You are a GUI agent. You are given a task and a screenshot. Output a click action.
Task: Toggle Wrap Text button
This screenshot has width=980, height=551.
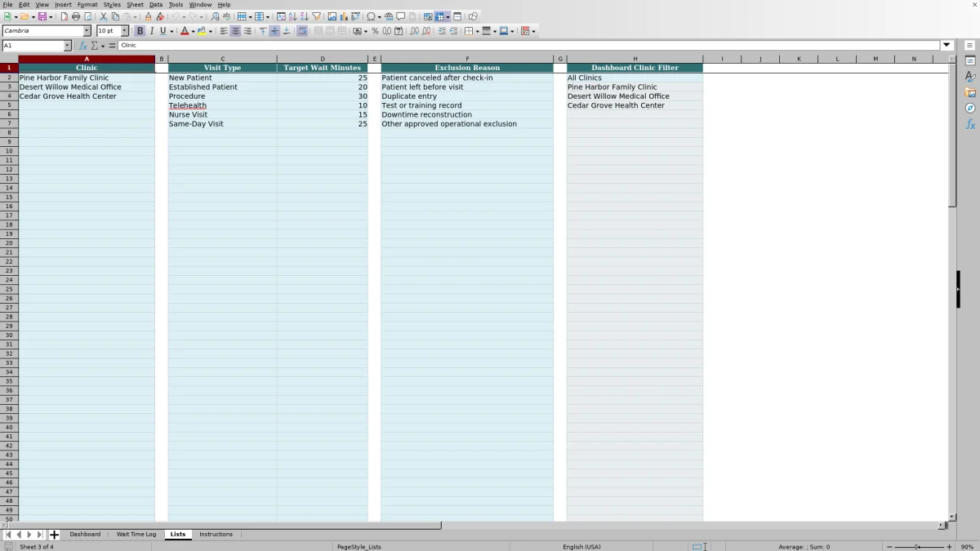coord(302,31)
